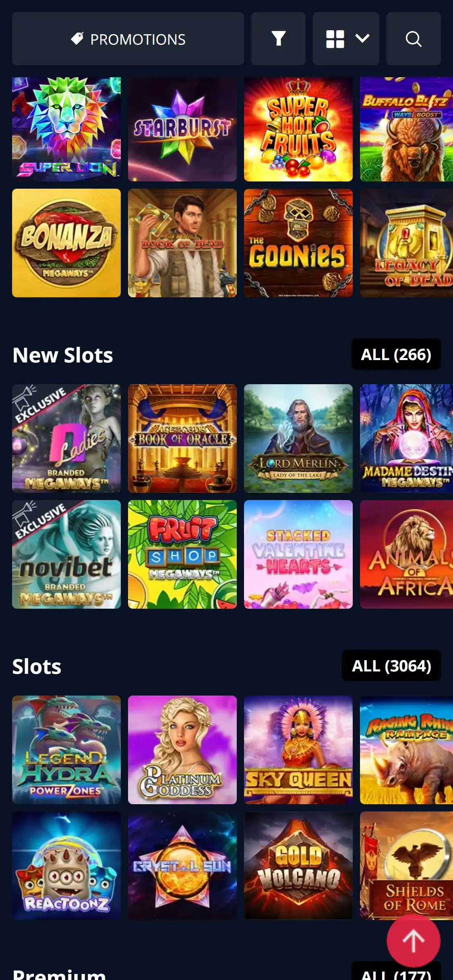
Task: Select the Reactoonz slot tile
Action: pyautogui.click(x=66, y=866)
